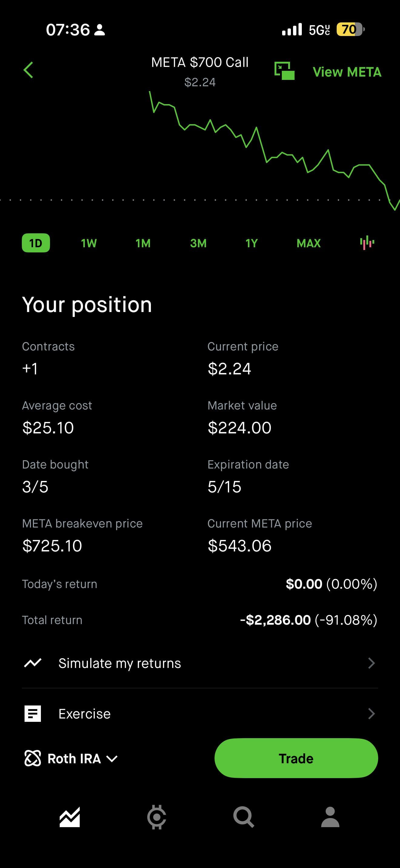Image resolution: width=400 pixels, height=868 pixels.
Task: Select the 1W chart range
Action: [89, 243]
